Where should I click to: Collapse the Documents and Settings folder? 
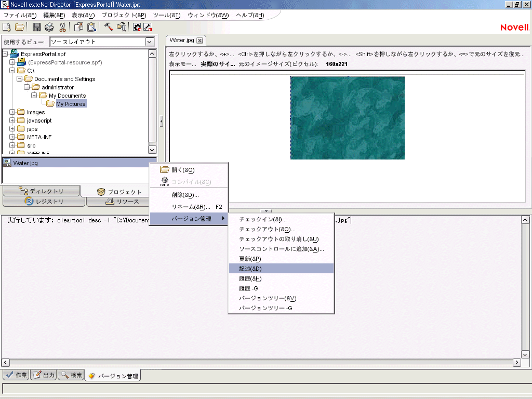pyautogui.click(x=19, y=79)
